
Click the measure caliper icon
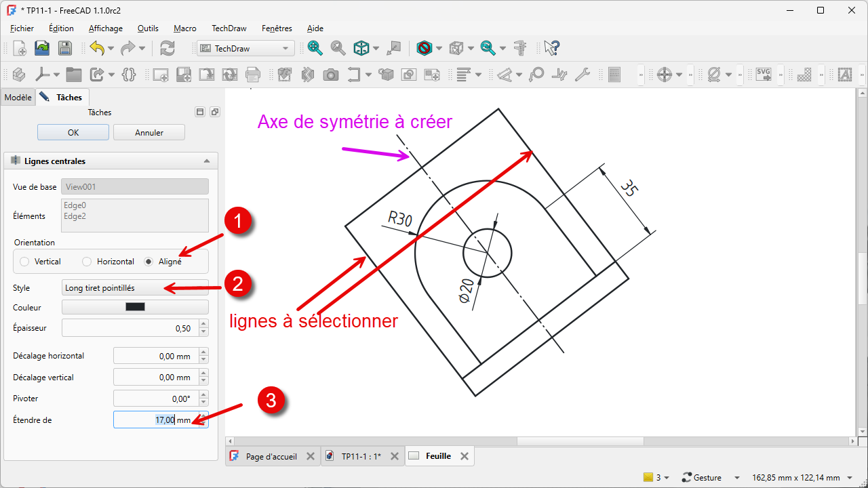coord(520,48)
